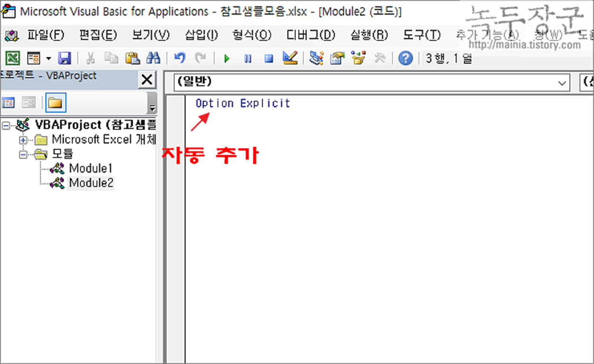Click the Paste clipboard icon
This screenshot has height=364, width=594.
point(132,58)
